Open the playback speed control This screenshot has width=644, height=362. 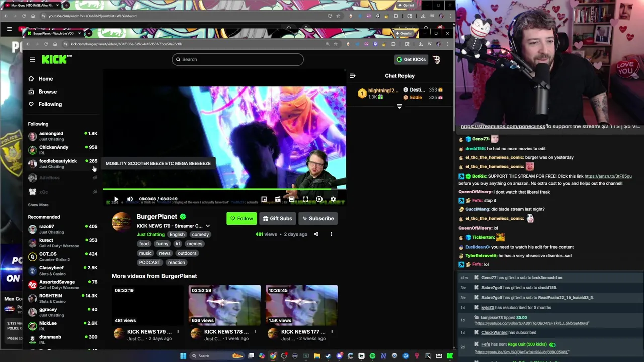click(x=319, y=199)
